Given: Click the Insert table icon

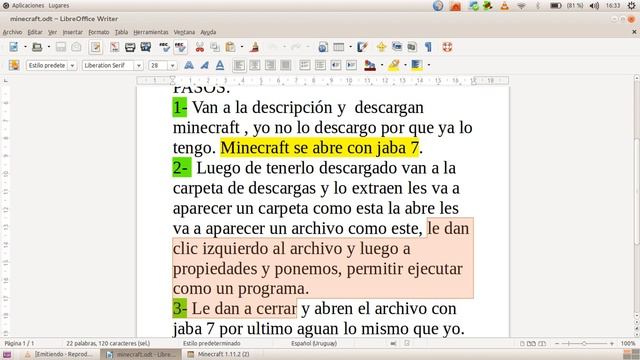Looking at the screenshot, I should (x=339, y=47).
